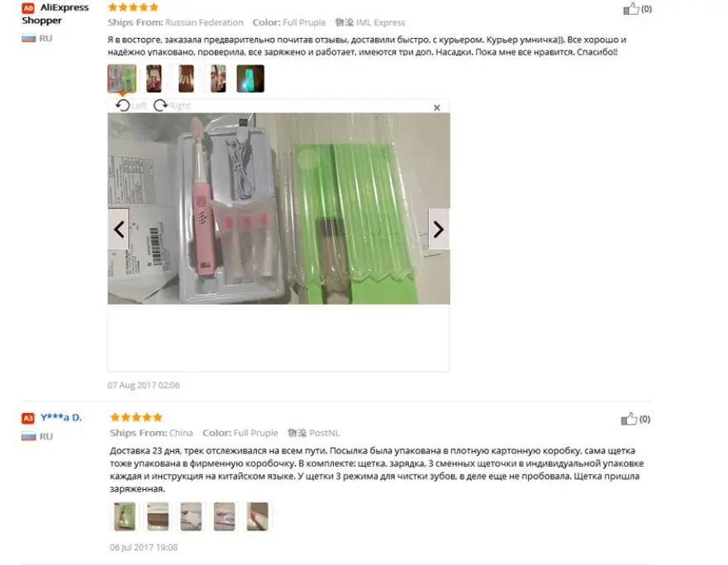This screenshot has height=565, width=728.
Task: Select first thumbnail of the top review
Action: pyautogui.click(x=122, y=78)
